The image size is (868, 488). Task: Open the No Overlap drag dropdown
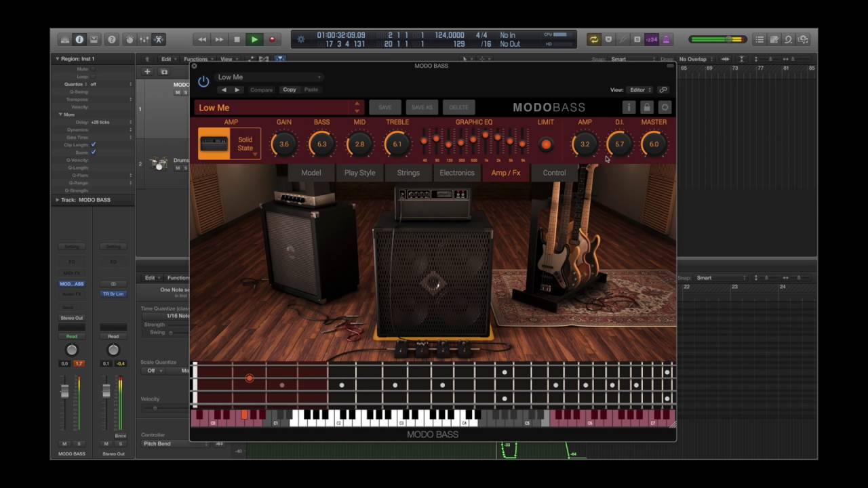[x=696, y=59]
